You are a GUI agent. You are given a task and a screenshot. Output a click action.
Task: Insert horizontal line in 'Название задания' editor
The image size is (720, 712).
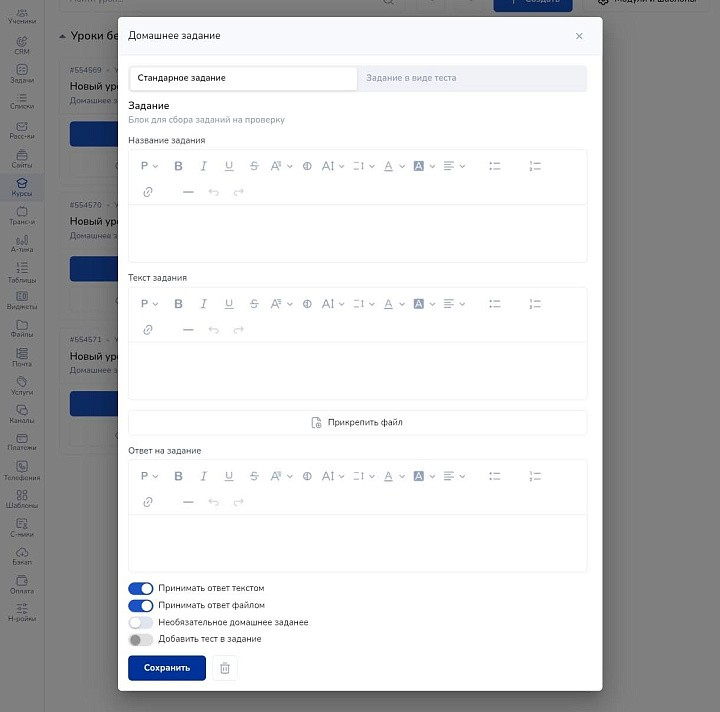[188, 192]
